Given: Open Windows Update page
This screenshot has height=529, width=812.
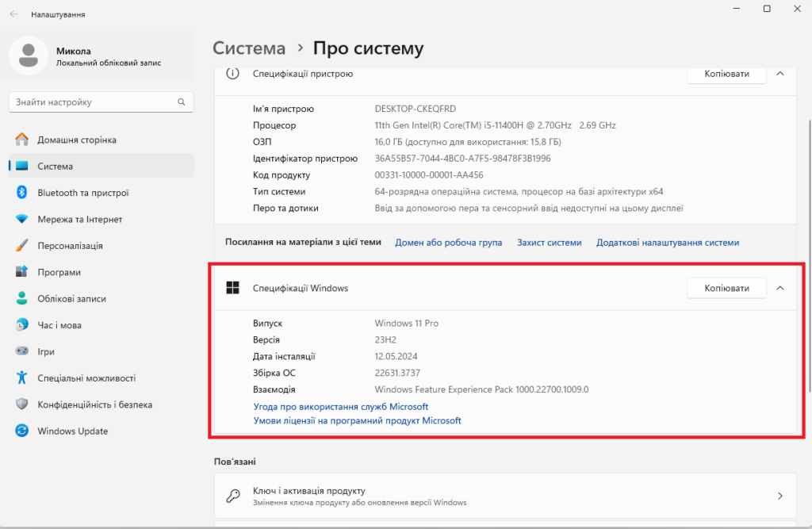Looking at the screenshot, I should click(72, 431).
